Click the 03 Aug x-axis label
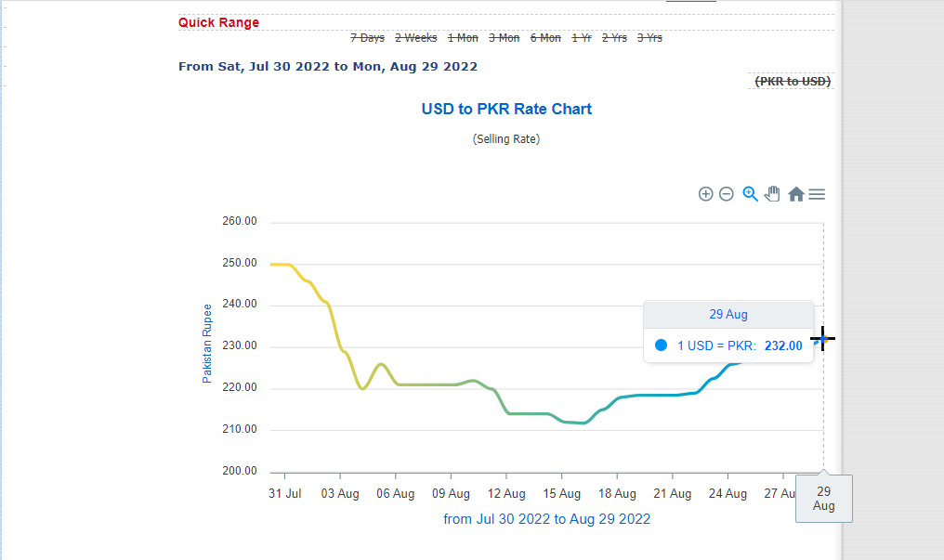The height and width of the screenshot is (560, 944). click(x=340, y=494)
